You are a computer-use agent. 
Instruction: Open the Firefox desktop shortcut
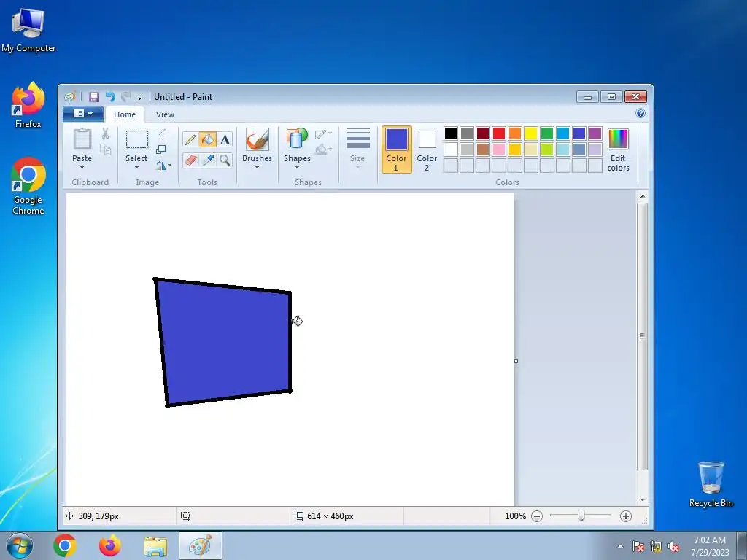[x=28, y=105]
